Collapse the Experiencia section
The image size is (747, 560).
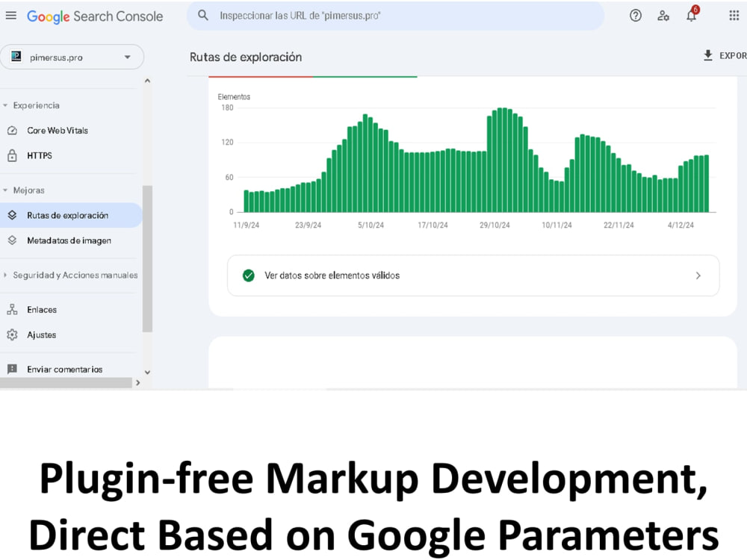point(5,105)
